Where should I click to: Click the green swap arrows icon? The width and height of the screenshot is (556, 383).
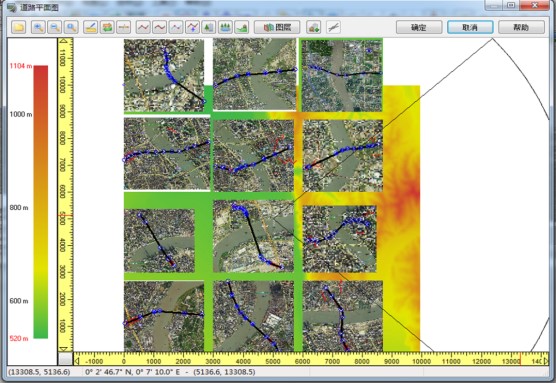(x=107, y=27)
